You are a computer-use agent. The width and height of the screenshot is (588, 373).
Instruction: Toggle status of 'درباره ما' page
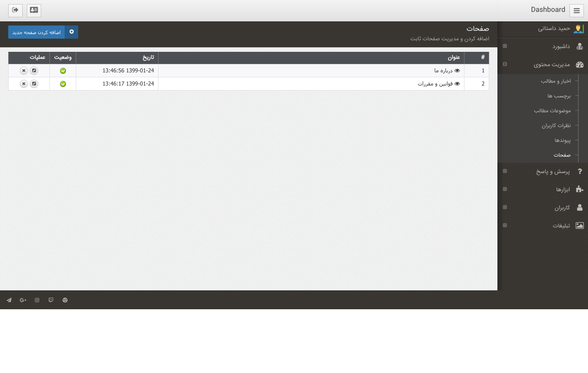tap(63, 71)
